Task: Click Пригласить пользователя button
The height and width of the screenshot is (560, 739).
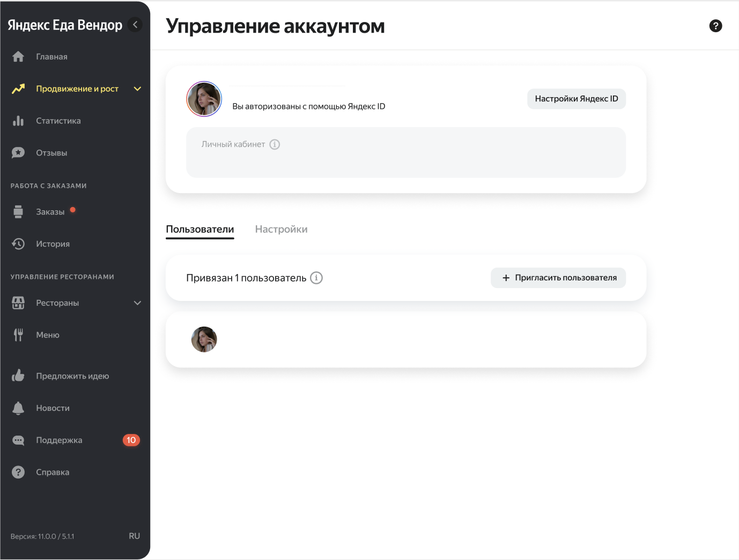Action: [x=558, y=278]
